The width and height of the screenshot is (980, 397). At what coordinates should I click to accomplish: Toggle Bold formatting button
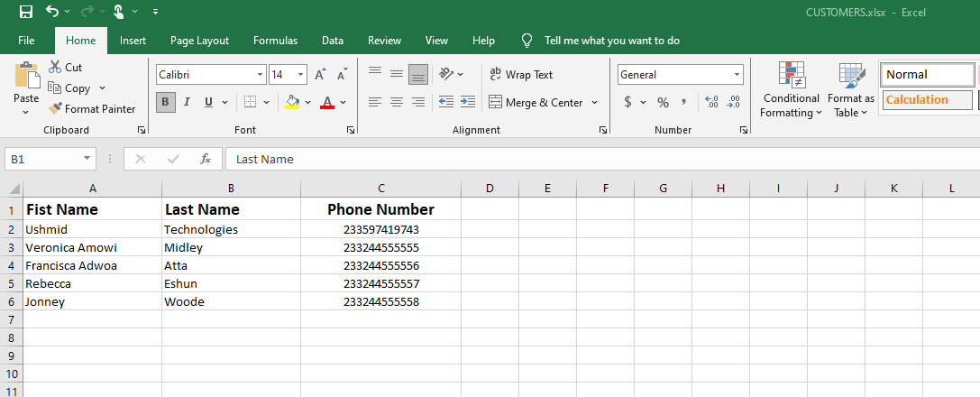click(x=165, y=102)
